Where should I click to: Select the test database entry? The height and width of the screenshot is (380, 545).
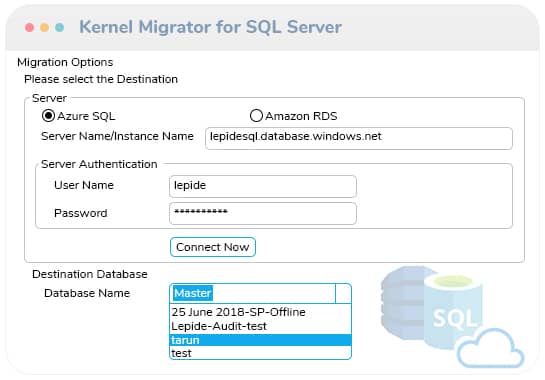(x=260, y=353)
